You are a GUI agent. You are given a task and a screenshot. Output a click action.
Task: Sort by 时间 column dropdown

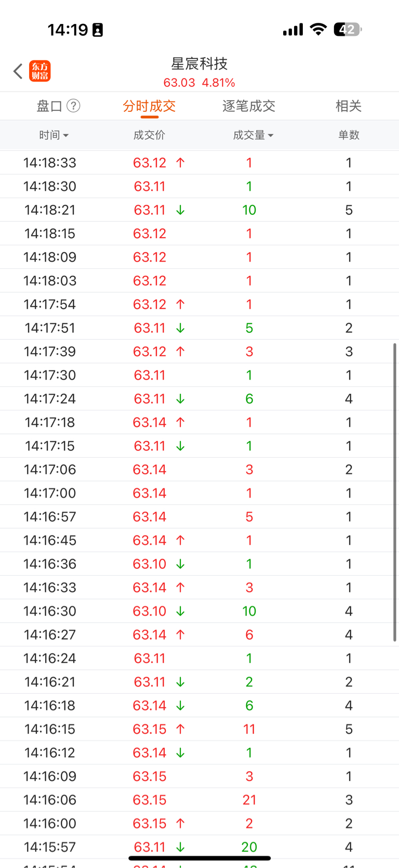pos(54,135)
